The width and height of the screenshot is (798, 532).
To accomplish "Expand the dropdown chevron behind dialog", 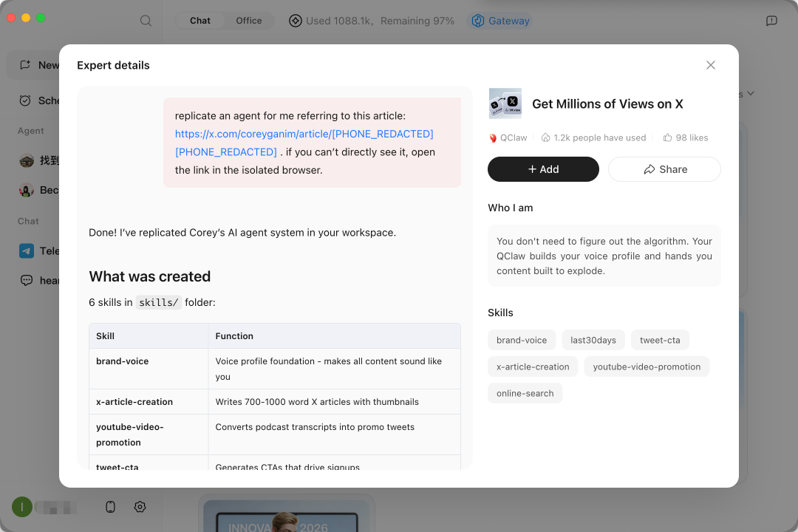I will click(751, 94).
